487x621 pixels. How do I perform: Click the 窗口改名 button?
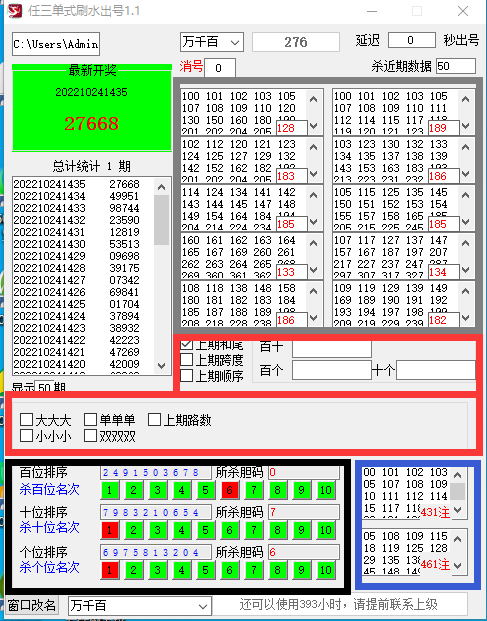pos(32,606)
